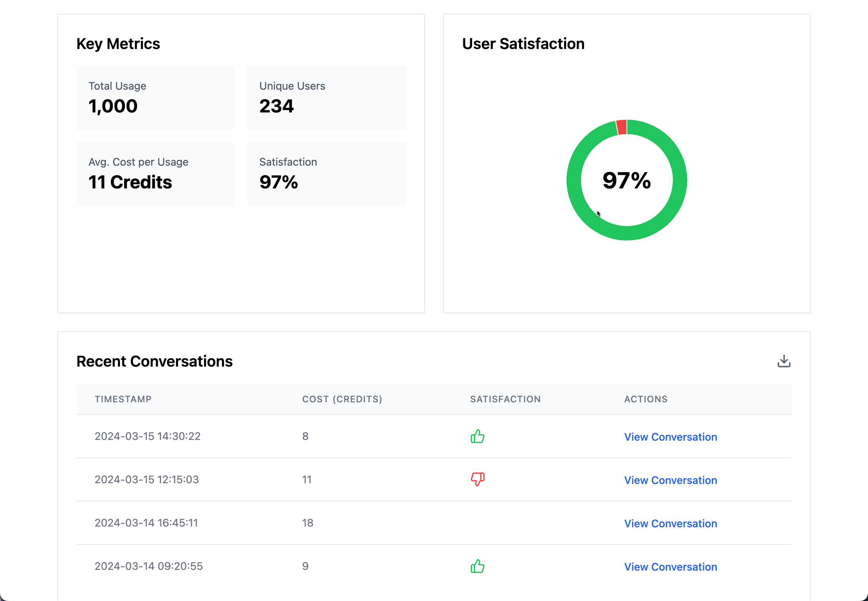Click the ACTIONS column header
This screenshot has height=601, width=868.
645,399
